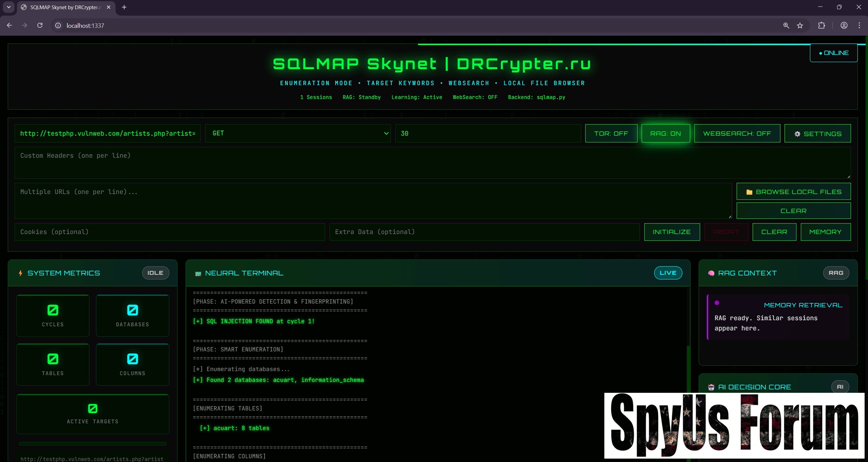The height and width of the screenshot is (462, 868).
Task: Toggle the TOR: OFF switch
Action: click(611, 133)
